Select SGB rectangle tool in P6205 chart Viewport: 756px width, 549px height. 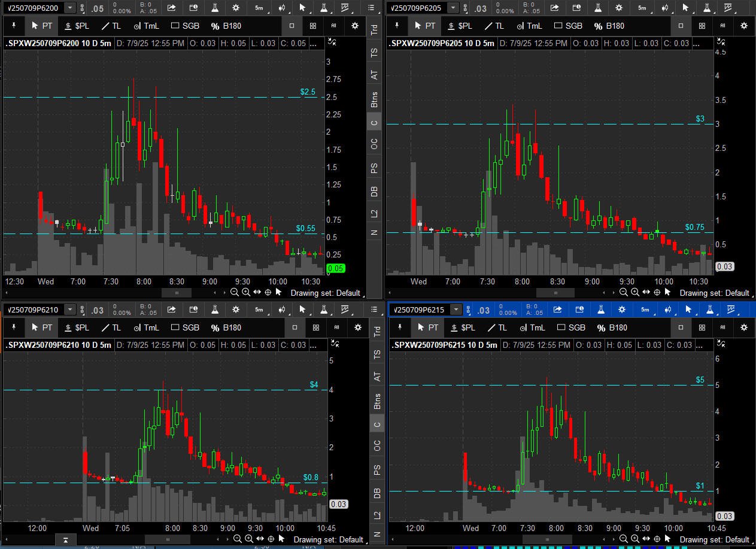[x=568, y=26]
